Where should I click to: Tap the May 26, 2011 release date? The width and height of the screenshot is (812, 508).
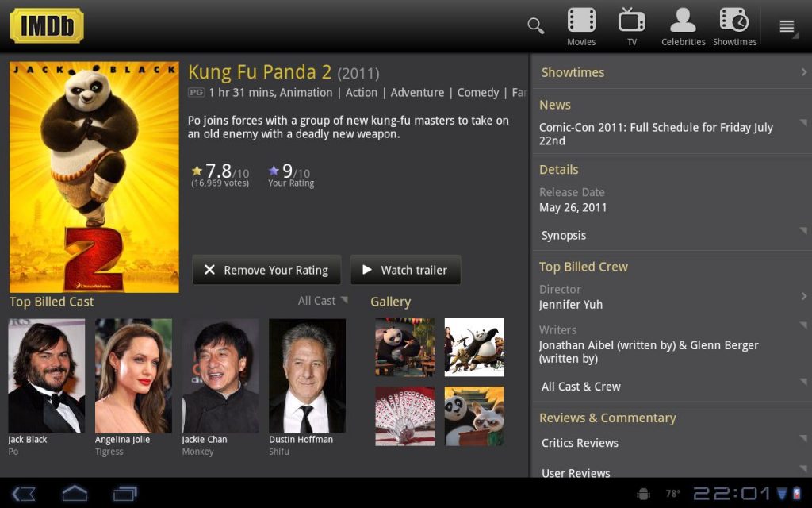click(573, 208)
